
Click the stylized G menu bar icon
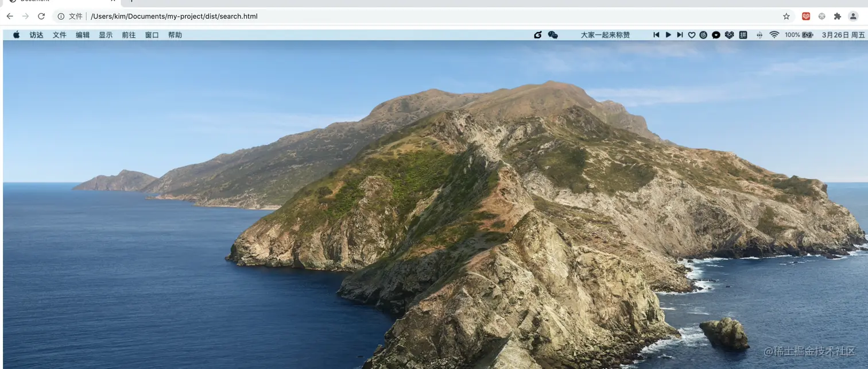point(538,35)
